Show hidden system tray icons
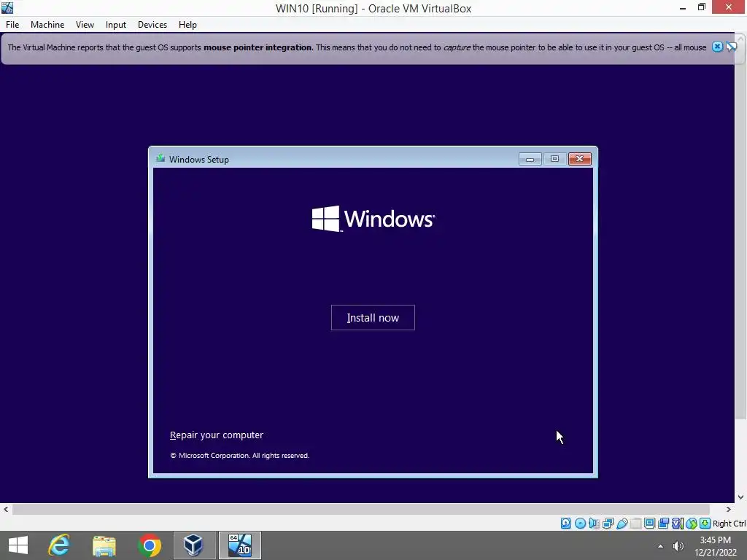The height and width of the screenshot is (560, 747). [x=660, y=546]
